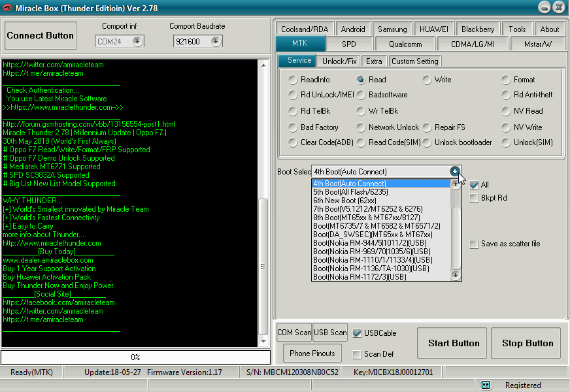Collapse the Boot Select dropdown arrow
The height and width of the screenshot is (392, 570).
point(455,171)
